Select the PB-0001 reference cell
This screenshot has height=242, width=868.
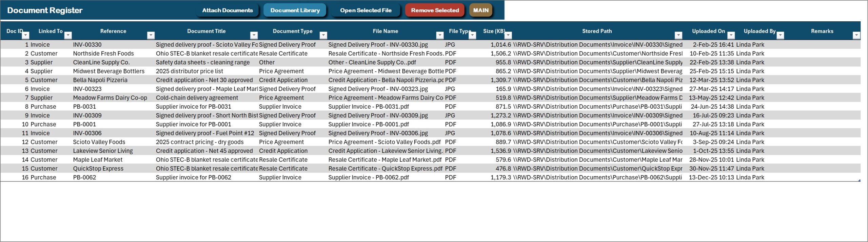coord(113,124)
